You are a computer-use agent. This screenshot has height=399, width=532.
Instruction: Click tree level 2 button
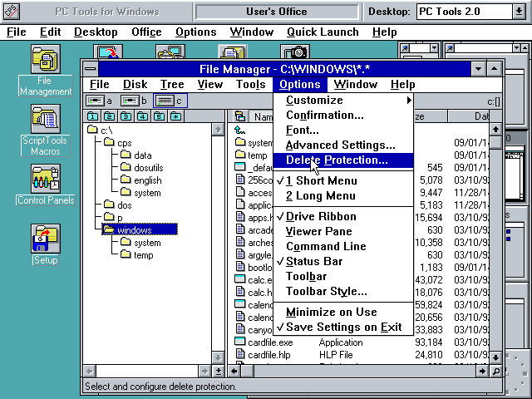click(x=109, y=116)
